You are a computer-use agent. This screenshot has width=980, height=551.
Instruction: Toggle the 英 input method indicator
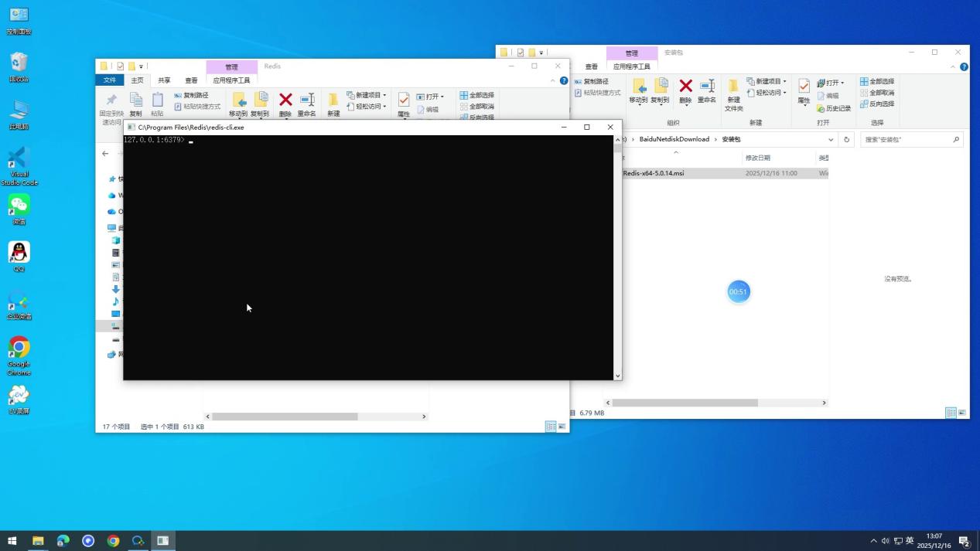coord(910,541)
